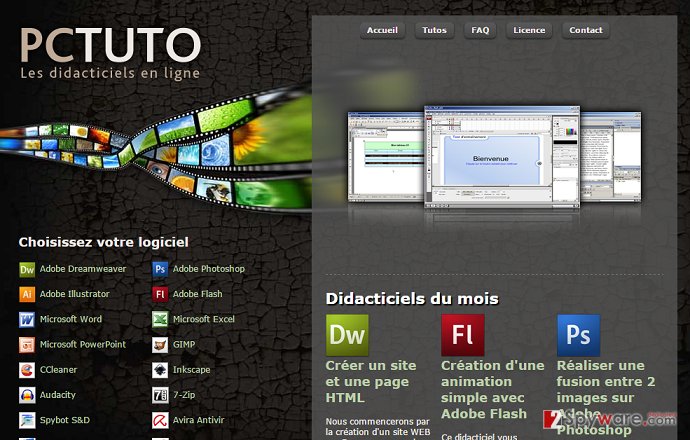Viewport: 690px width, 440px height.
Task: Open the Audacity text link
Action: [x=58, y=395]
